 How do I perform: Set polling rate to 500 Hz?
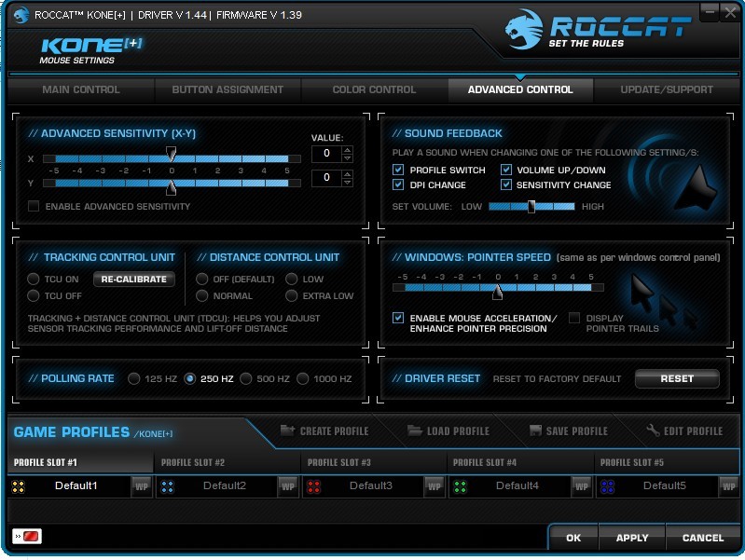point(246,378)
